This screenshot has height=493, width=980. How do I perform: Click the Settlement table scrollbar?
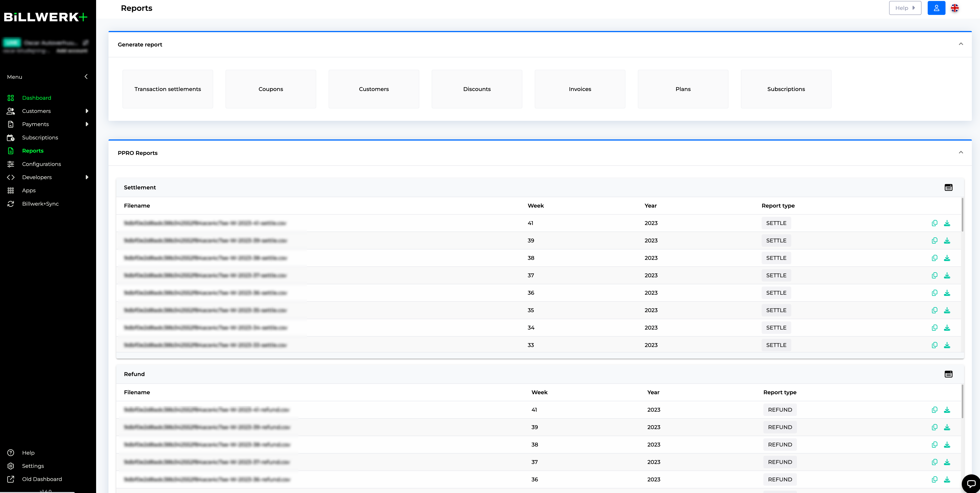pyautogui.click(x=963, y=215)
